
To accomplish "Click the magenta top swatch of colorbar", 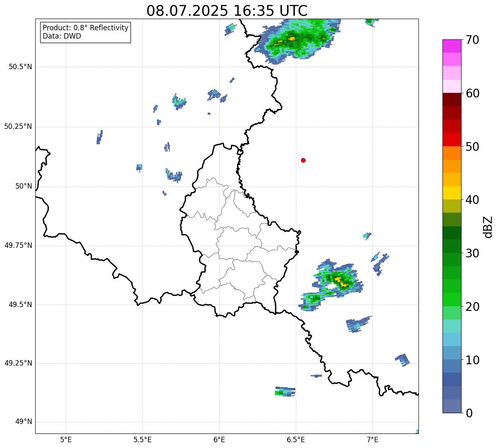I will 452,46.
